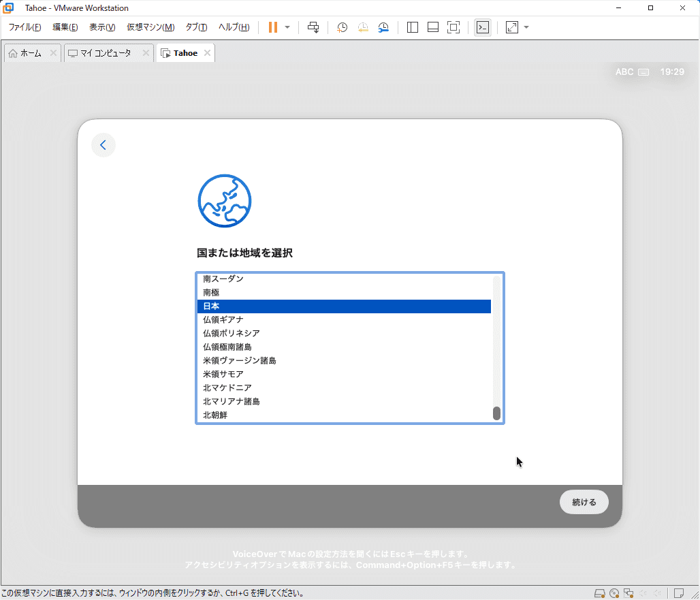700x600 pixels.
Task: Enter full screen mode via the toolbar icon
Action: [453, 27]
